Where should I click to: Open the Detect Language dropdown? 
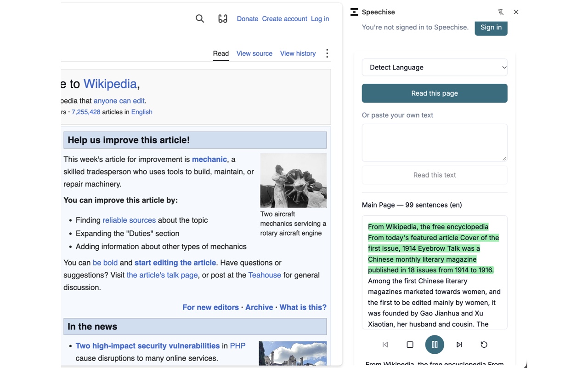point(435,67)
